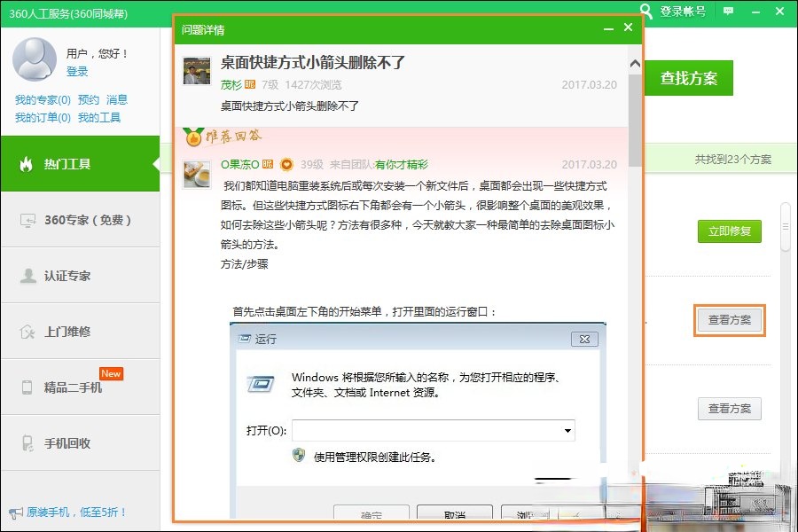Image resolution: width=798 pixels, height=532 pixels.
Task: Click the user avatar picture
Action: (35, 60)
